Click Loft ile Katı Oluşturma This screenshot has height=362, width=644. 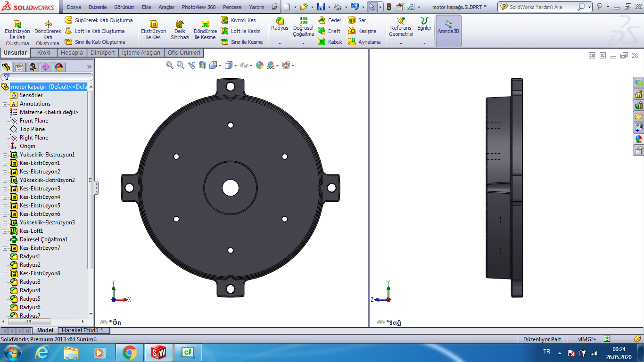(x=95, y=31)
